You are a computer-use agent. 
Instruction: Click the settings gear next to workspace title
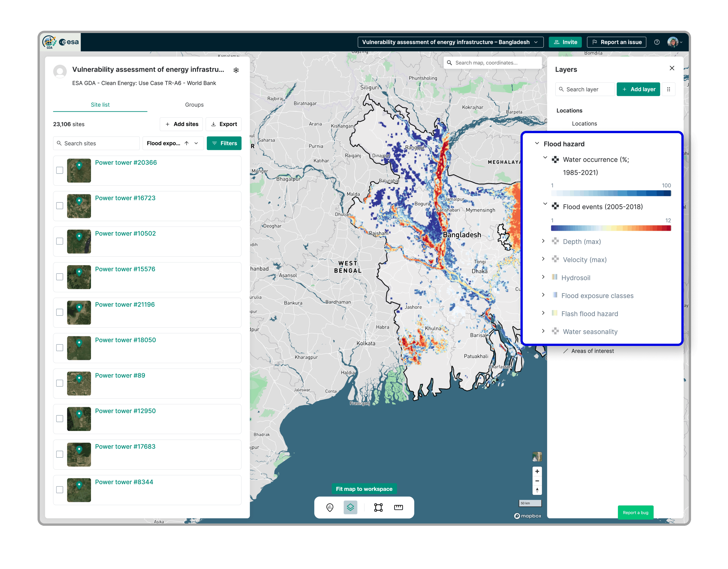click(x=236, y=70)
